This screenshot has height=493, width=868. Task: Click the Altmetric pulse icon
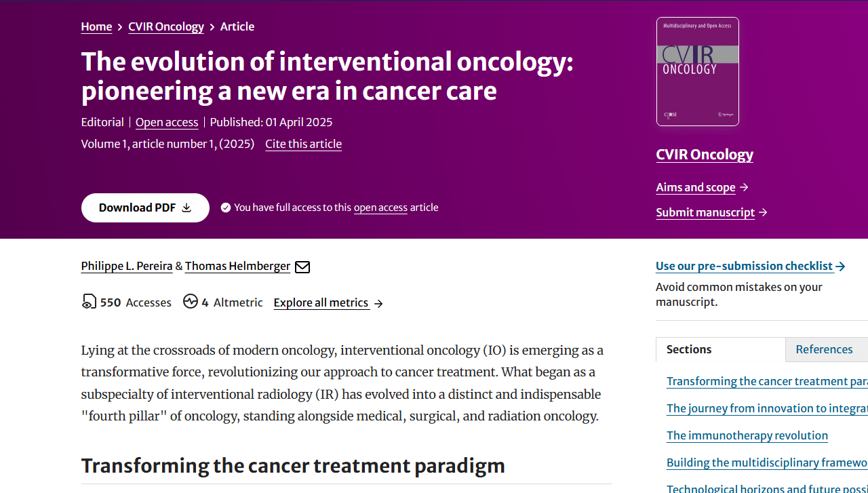point(191,302)
